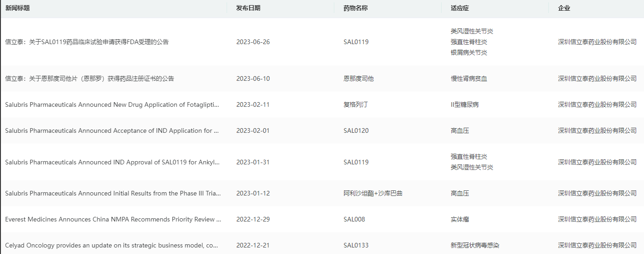Click drug name SAL0133
The image size is (644, 254).
coord(356,245)
